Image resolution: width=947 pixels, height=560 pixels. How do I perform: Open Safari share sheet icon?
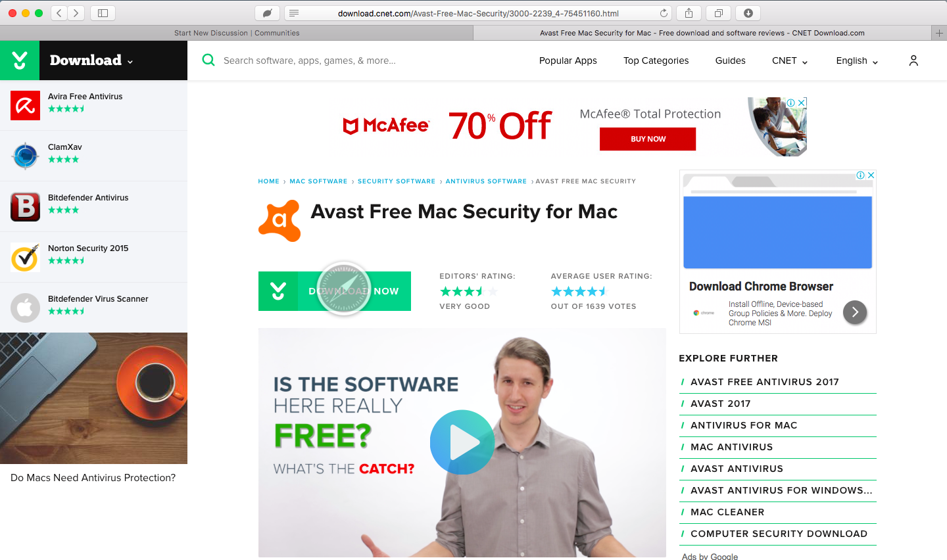[x=689, y=12]
